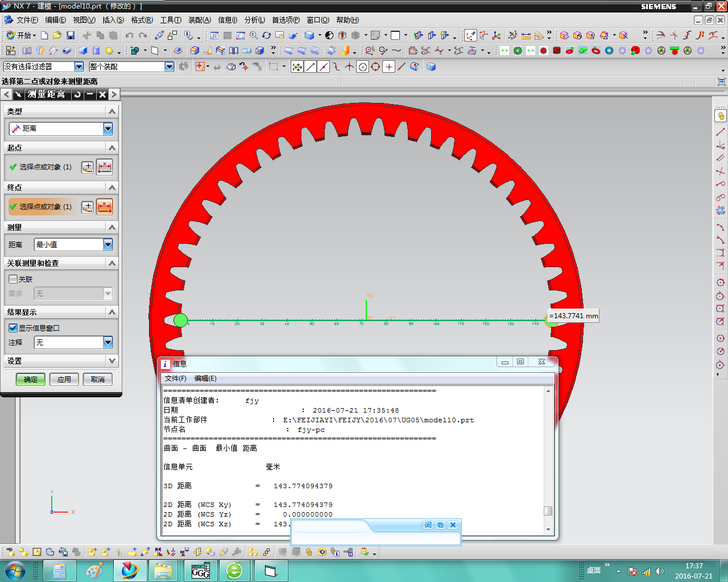Screen dimensions: 728x582
Task: Click the 信息 window vertical scrollbar thumb
Action: pyautogui.click(x=548, y=510)
